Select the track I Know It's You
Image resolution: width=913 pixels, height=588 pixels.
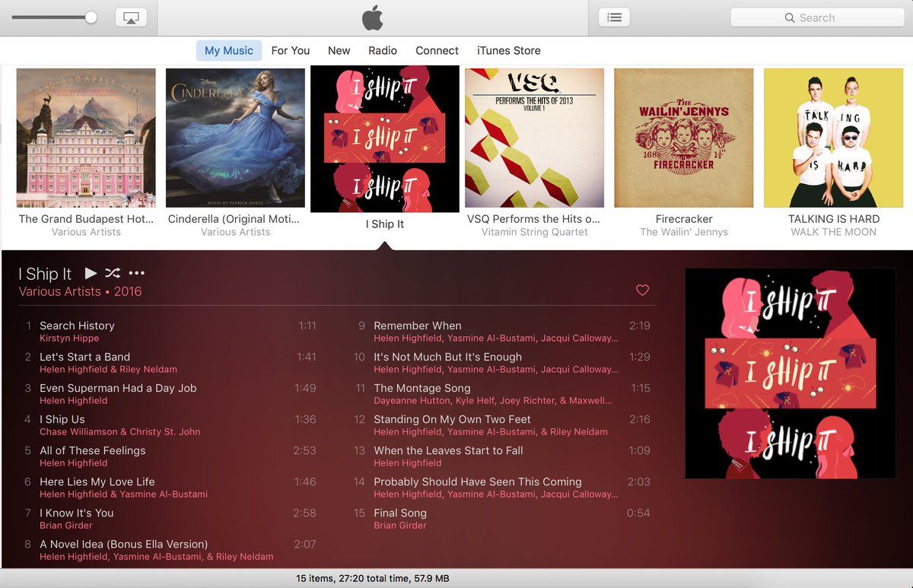pyautogui.click(x=77, y=513)
